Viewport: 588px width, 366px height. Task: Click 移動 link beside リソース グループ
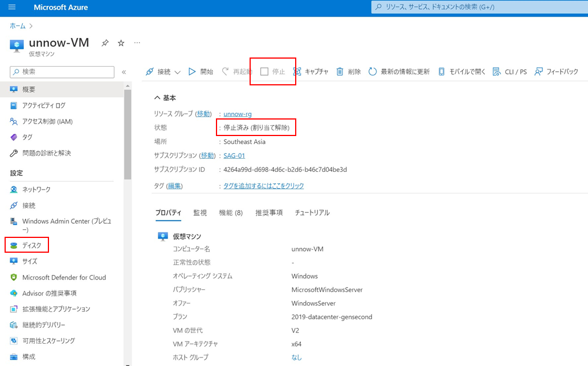[203, 114]
